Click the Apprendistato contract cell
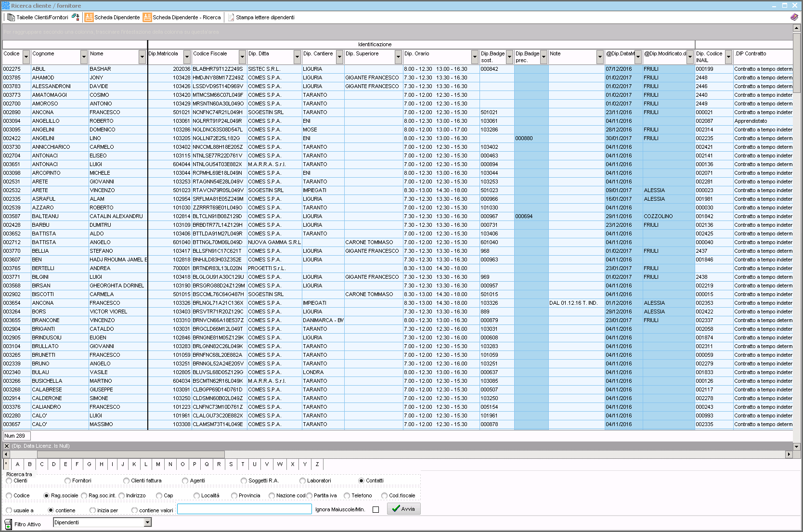803x532 pixels. point(763,121)
